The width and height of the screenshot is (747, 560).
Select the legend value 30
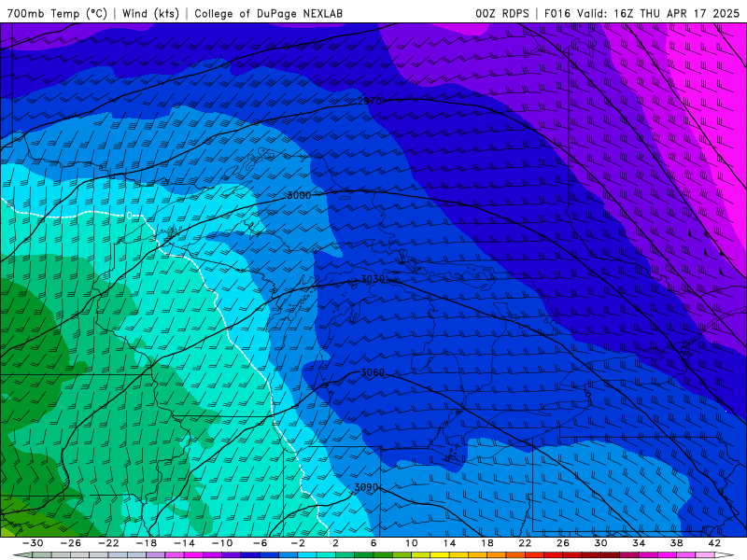click(600, 543)
